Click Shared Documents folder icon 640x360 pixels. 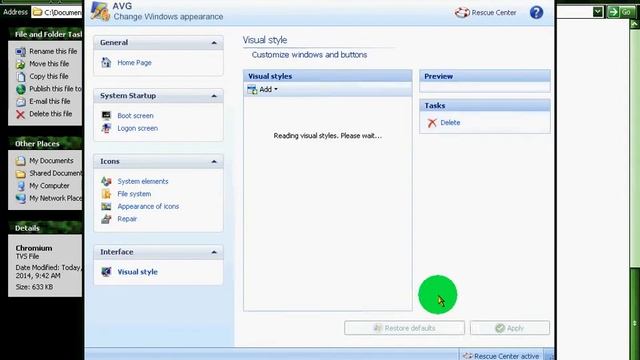point(20,173)
